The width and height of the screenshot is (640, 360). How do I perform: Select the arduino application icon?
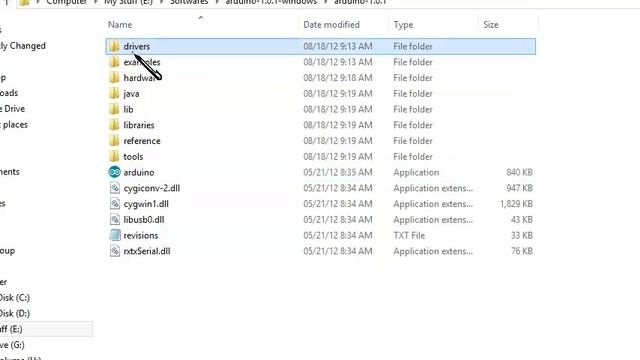(x=114, y=172)
